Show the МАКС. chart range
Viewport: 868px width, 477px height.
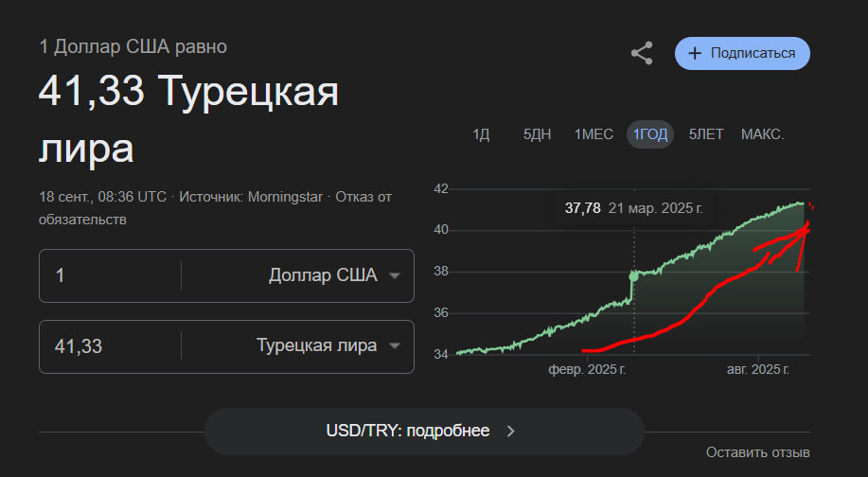click(762, 134)
